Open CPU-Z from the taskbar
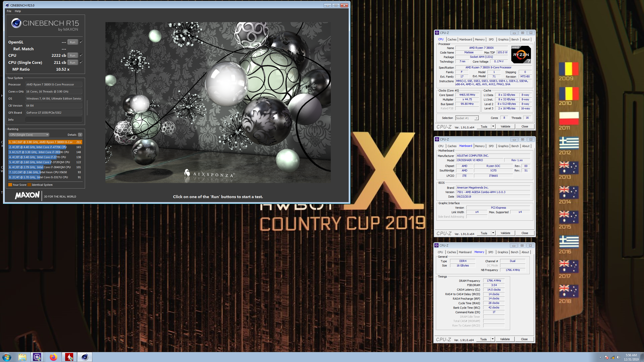Image resolution: width=644 pixels, height=362 pixels. [37, 357]
